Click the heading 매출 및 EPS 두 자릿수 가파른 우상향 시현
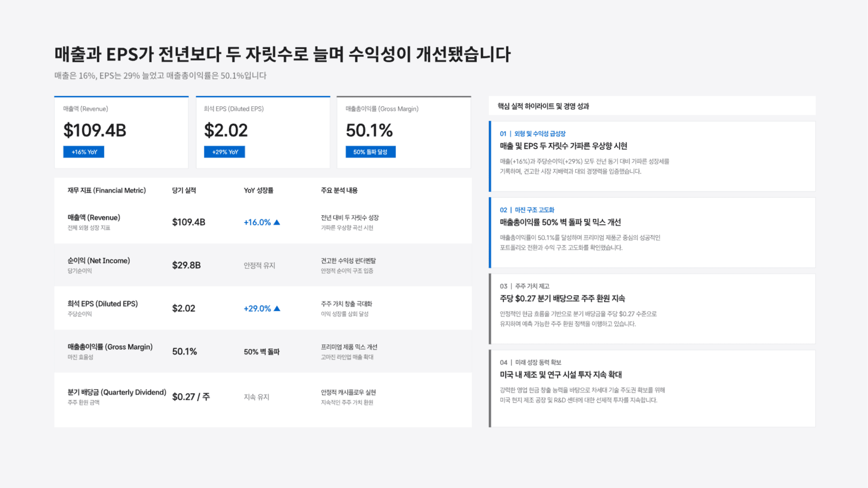The width and height of the screenshot is (868, 488). [x=563, y=146]
